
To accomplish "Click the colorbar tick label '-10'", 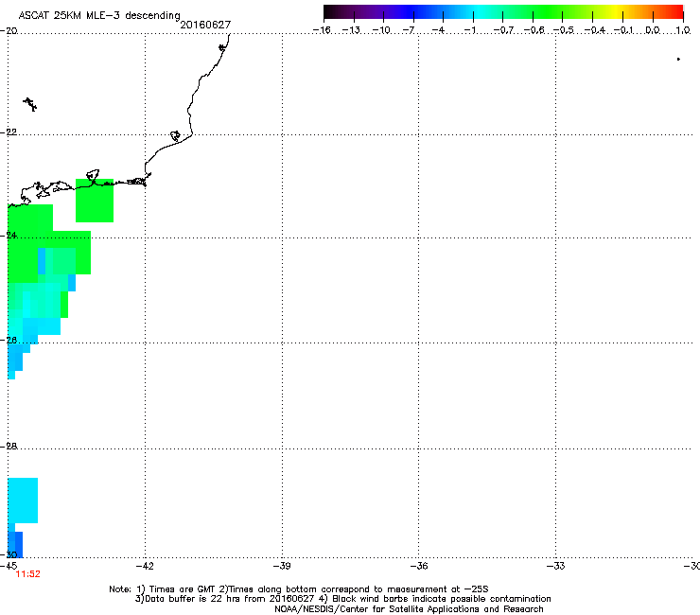I will [x=381, y=30].
